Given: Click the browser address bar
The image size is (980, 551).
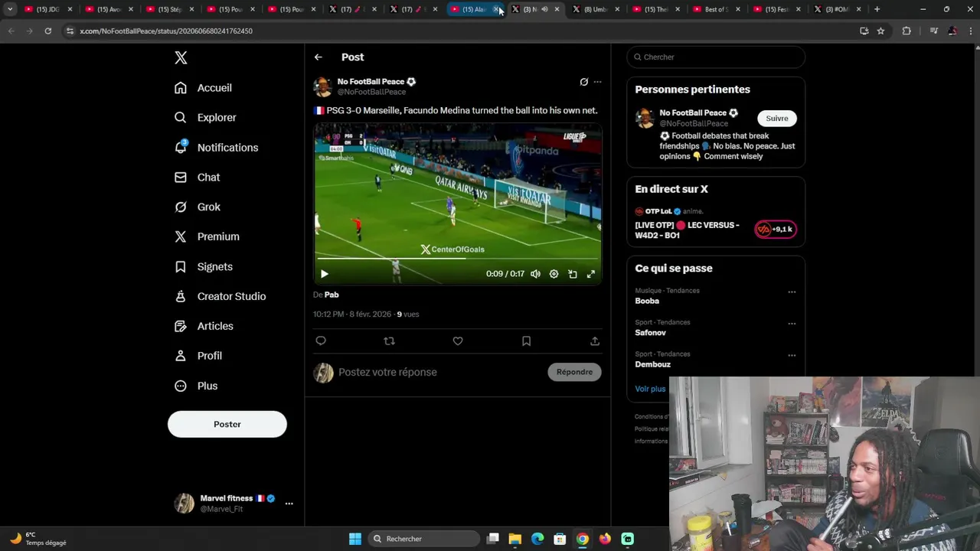Looking at the screenshot, I should coord(459,31).
